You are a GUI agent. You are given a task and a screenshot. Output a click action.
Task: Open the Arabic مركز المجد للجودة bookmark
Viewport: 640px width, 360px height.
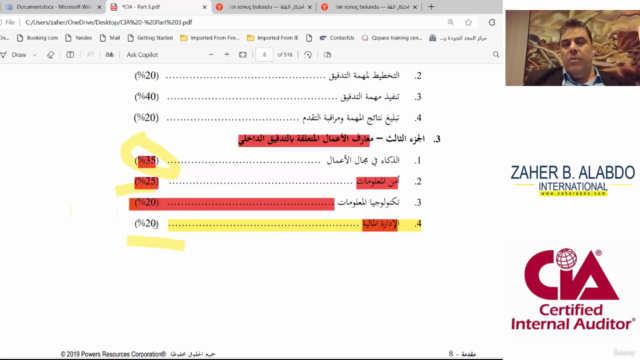(x=458, y=38)
